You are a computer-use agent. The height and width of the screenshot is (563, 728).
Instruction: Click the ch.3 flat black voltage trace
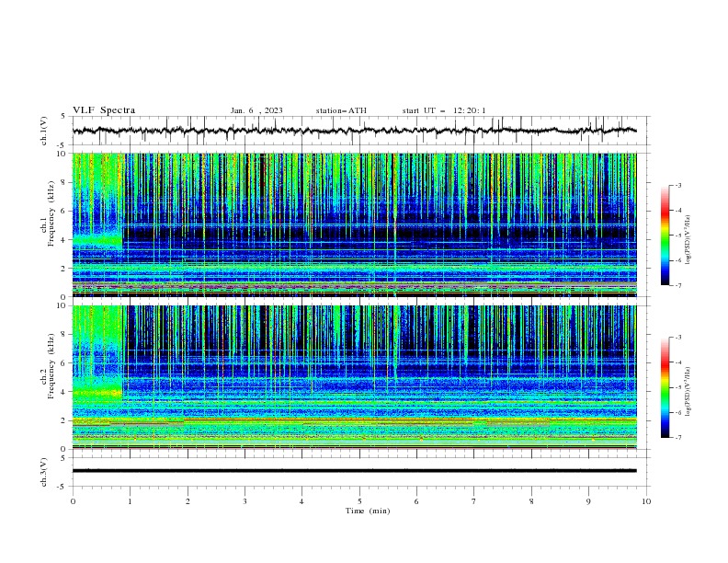354,471
